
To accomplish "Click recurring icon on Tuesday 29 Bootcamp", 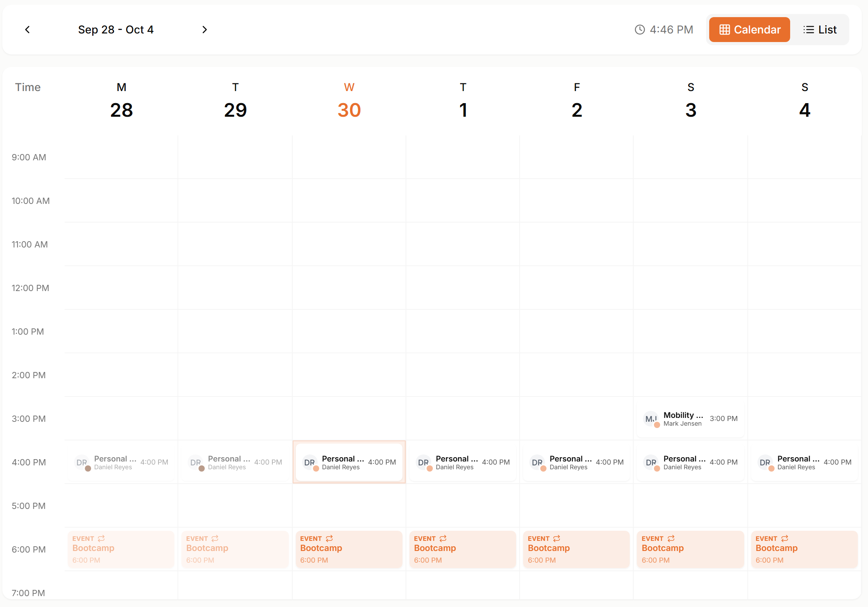I will [x=215, y=539].
